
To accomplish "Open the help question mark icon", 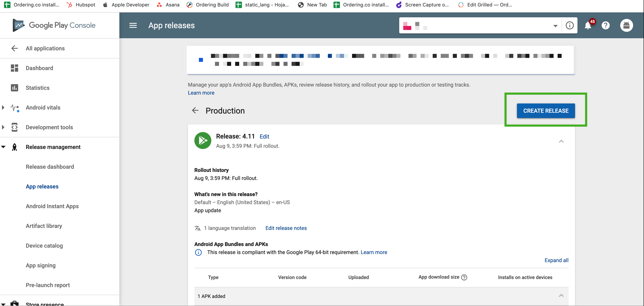I will pos(605,25).
